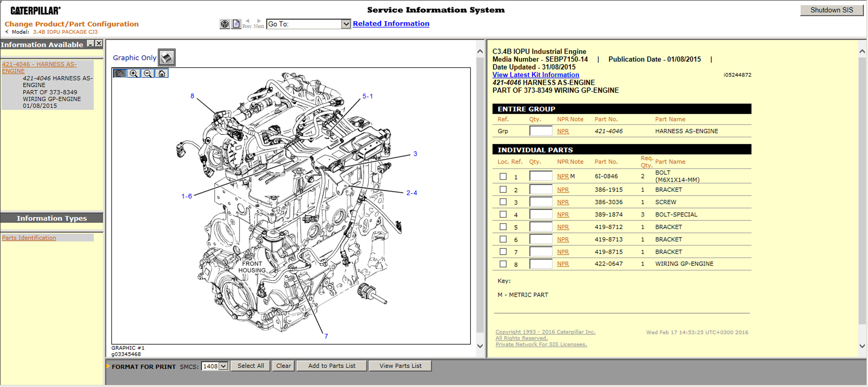
Task: Tick the checkbox for 389-1874 BOLT-SPECIAL
Action: click(x=503, y=214)
